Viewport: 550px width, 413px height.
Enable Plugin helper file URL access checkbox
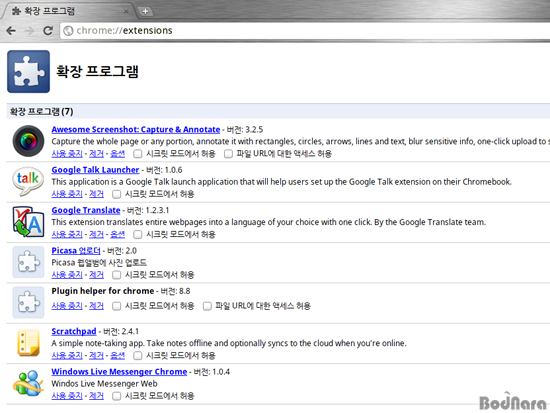tap(207, 306)
